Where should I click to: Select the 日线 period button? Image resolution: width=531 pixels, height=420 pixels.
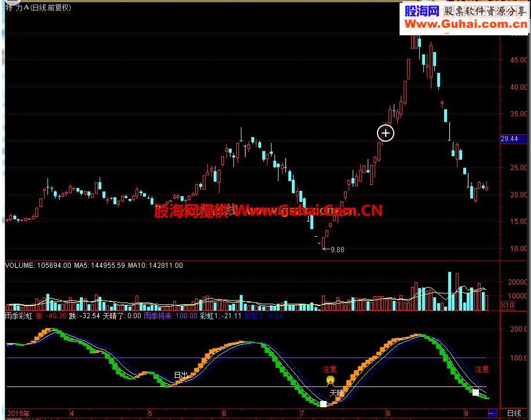tap(514, 413)
